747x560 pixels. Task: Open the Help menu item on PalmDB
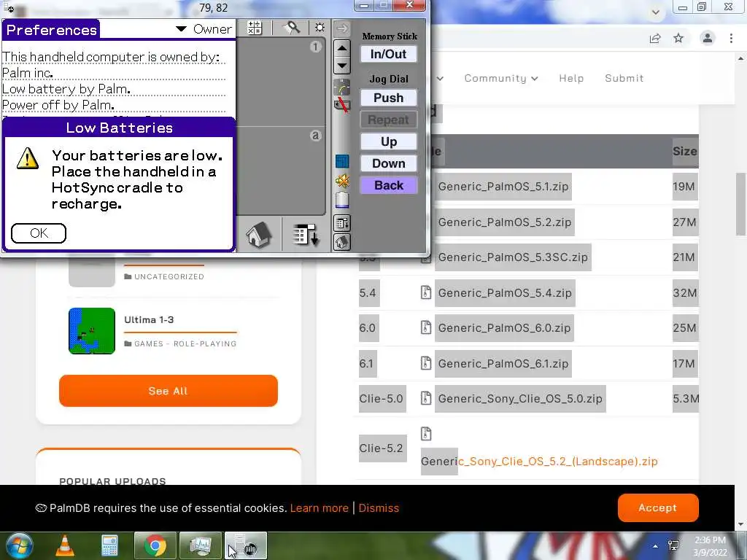pos(571,78)
